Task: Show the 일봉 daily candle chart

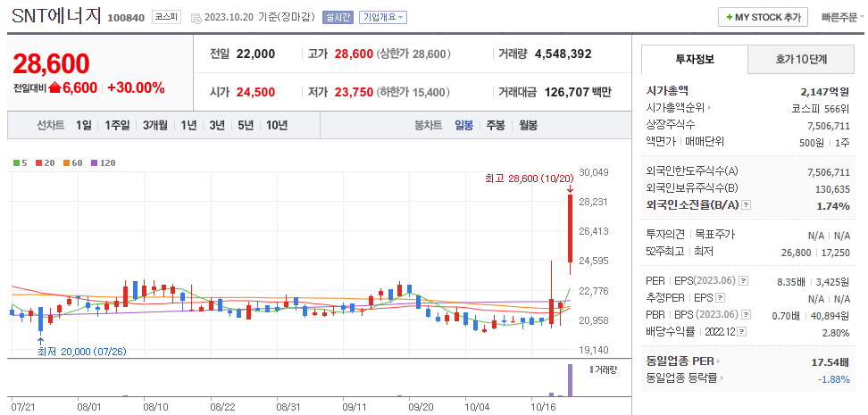Action: tap(463, 125)
